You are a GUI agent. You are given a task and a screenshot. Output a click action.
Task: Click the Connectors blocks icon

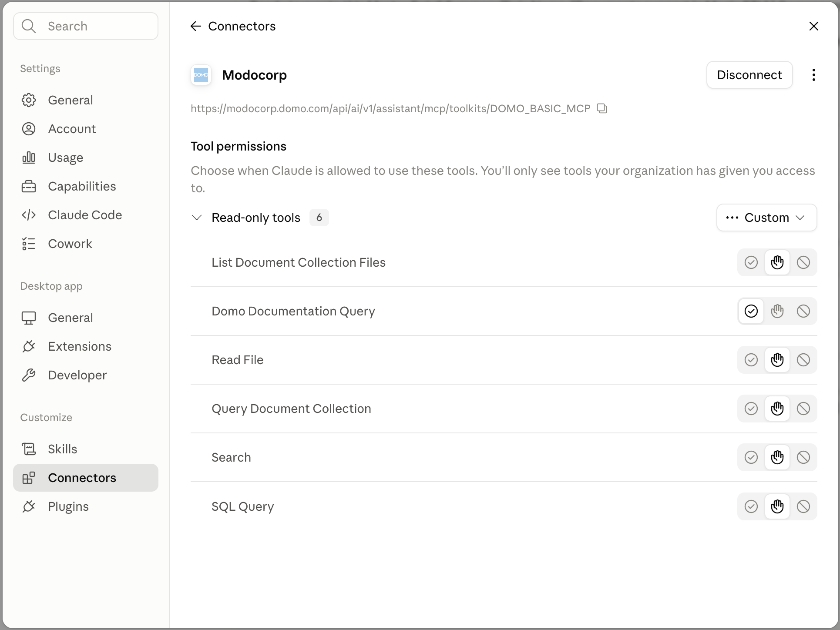click(29, 478)
